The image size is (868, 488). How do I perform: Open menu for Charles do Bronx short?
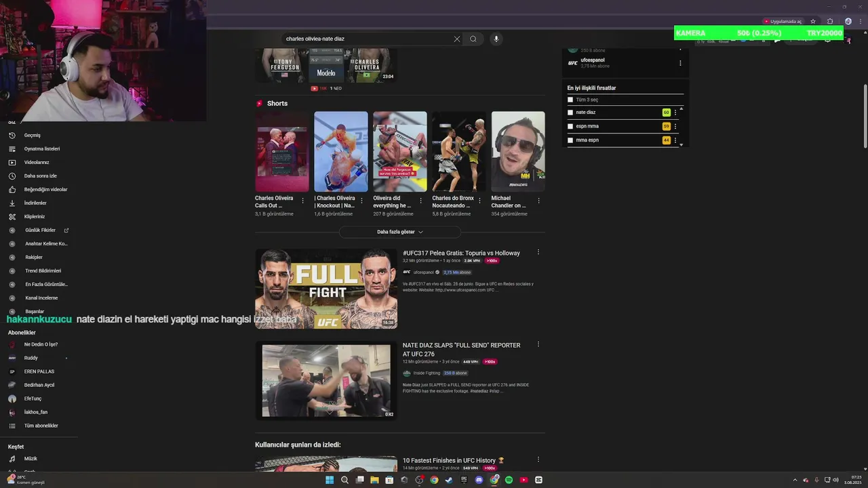[x=480, y=201]
